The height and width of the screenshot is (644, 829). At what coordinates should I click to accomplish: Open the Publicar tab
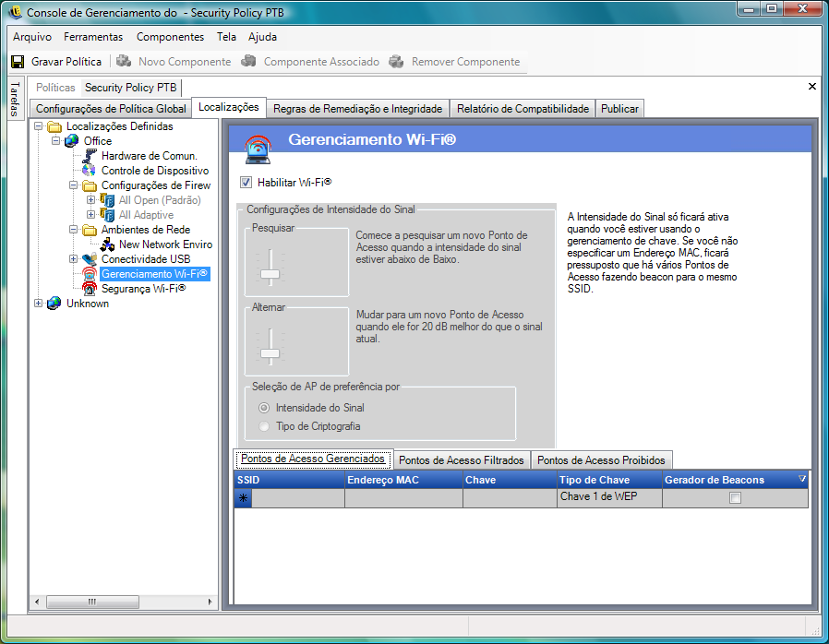point(619,109)
